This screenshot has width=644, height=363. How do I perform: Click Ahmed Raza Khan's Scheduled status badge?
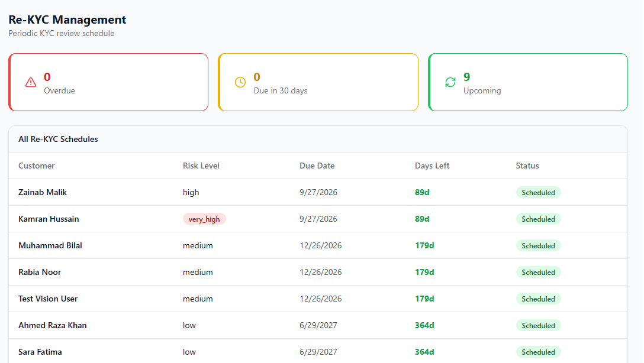539,326
